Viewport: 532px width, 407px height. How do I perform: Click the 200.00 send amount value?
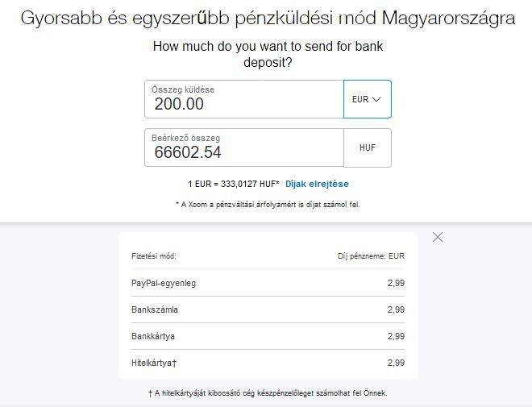coord(179,104)
